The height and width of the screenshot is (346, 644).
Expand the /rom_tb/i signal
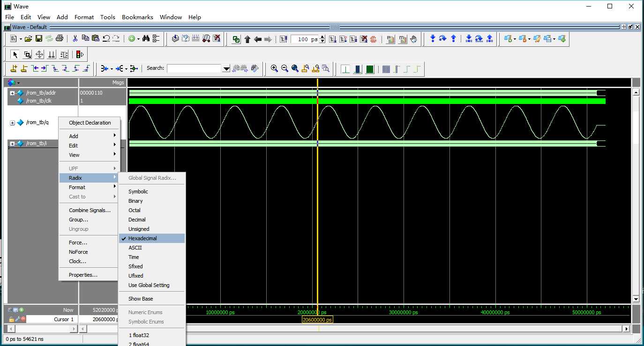point(13,143)
